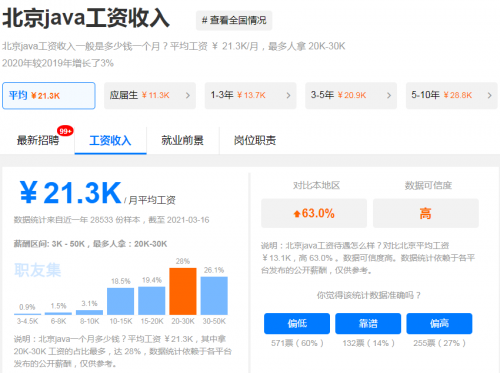Open the 3-5年 ¥20.9K salary card
Screen dimensions: 500x373
tap(351, 96)
